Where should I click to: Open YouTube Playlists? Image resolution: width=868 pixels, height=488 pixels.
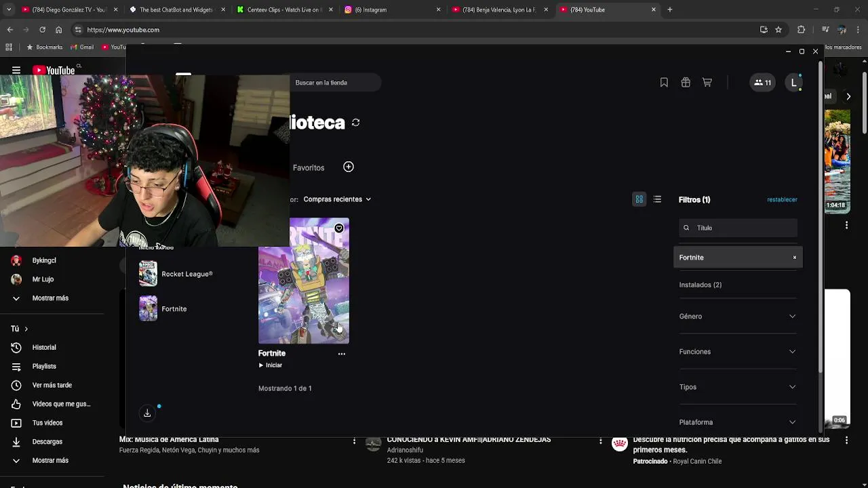44,367
